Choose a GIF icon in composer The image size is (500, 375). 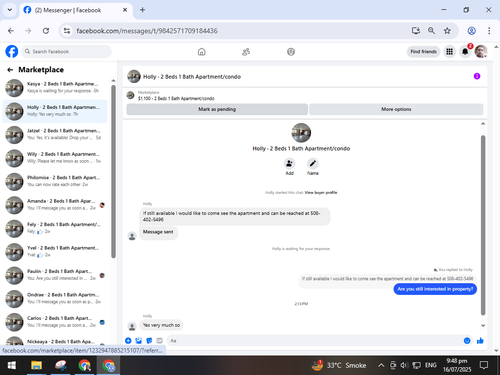pos(159,340)
